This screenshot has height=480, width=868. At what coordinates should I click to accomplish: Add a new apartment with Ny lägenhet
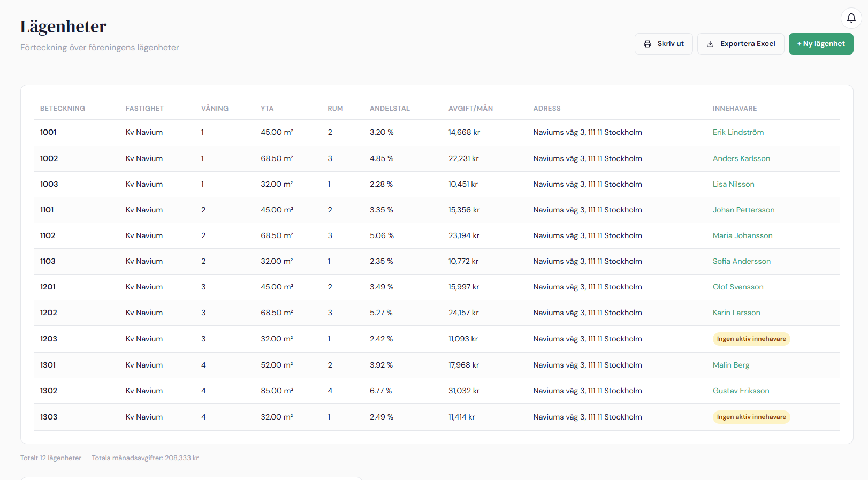[x=820, y=44]
